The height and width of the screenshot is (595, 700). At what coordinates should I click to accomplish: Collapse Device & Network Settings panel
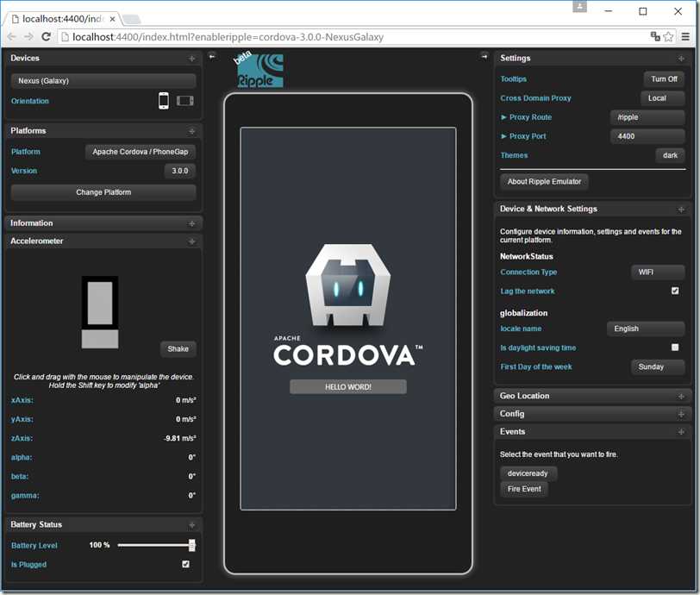pyautogui.click(x=681, y=209)
